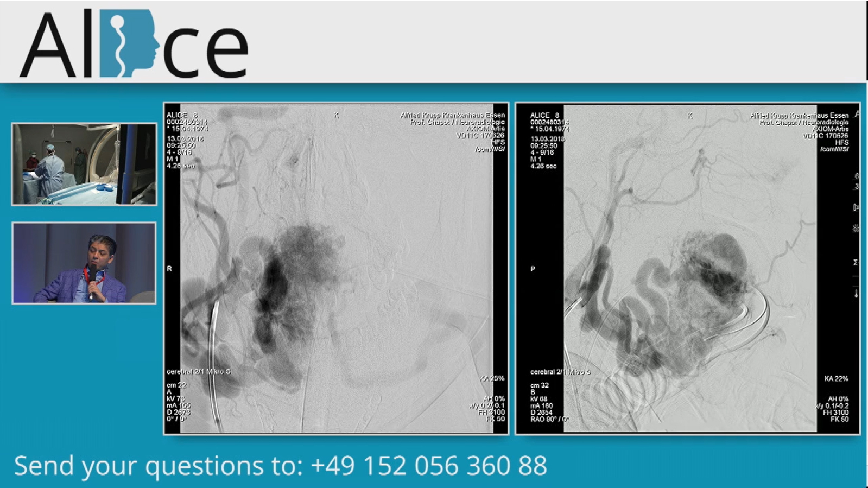
Task: Open the operating room video thumbnail
Action: coord(84,164)
